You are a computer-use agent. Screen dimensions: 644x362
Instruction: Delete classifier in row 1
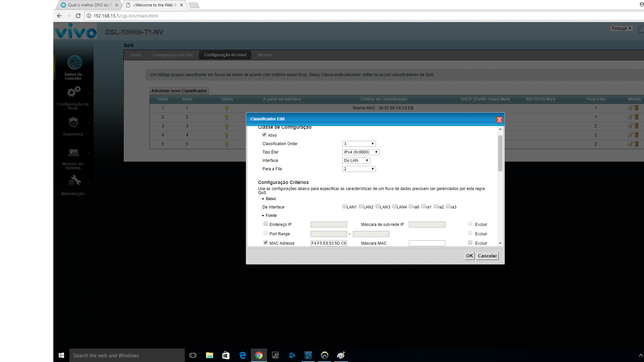637,108
